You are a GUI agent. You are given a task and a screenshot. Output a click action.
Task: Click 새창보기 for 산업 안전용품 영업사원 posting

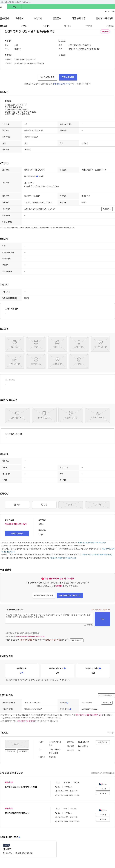pos(103,819)
